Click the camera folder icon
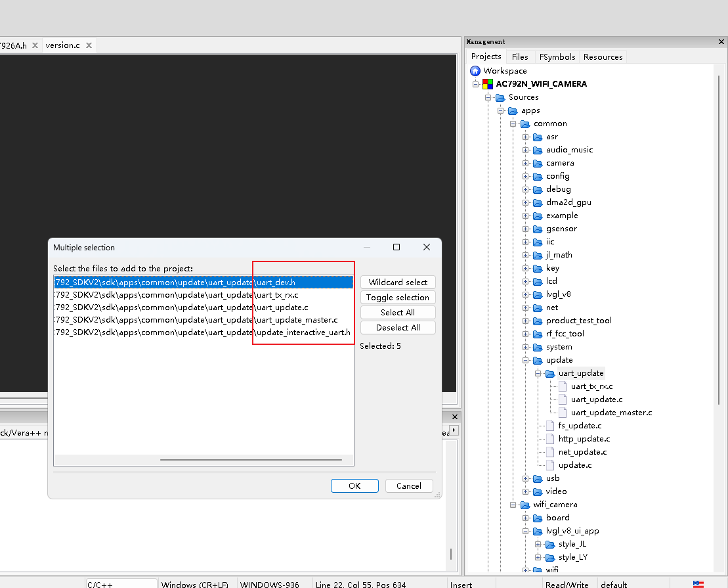Screen dimensions: 728x588 [x=538, y=163]
